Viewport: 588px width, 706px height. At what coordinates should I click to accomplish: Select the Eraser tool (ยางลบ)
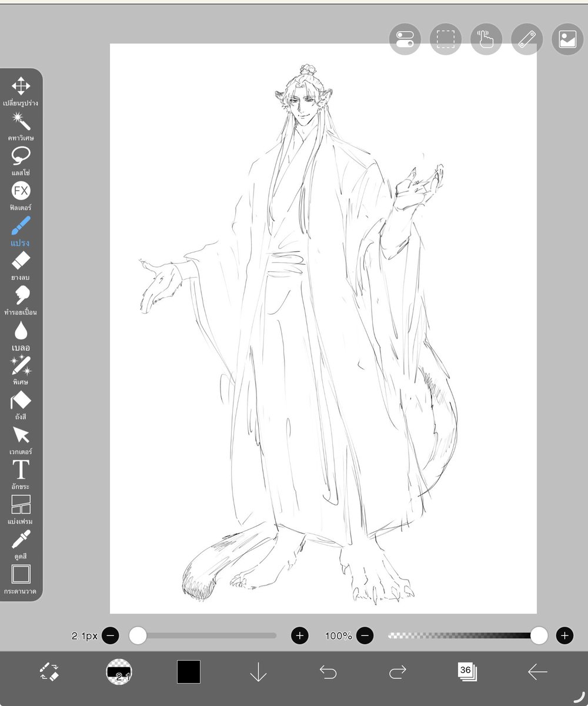tap(21, 265)
